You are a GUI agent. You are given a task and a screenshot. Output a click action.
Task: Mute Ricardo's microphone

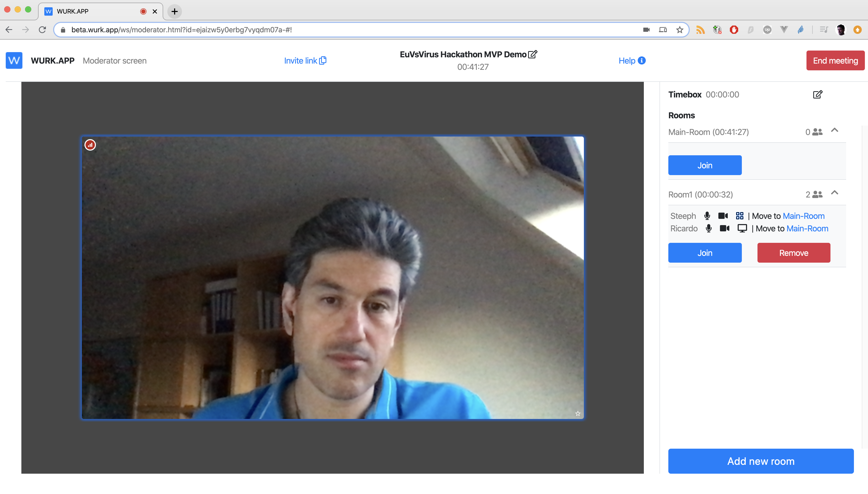[708, 228]
